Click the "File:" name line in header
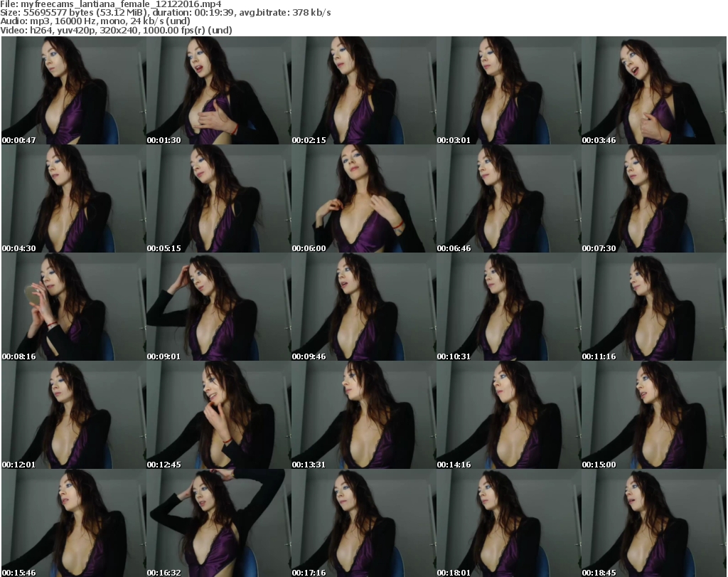The height and width of the screenshot is (577, 728). tap(111, 4)
